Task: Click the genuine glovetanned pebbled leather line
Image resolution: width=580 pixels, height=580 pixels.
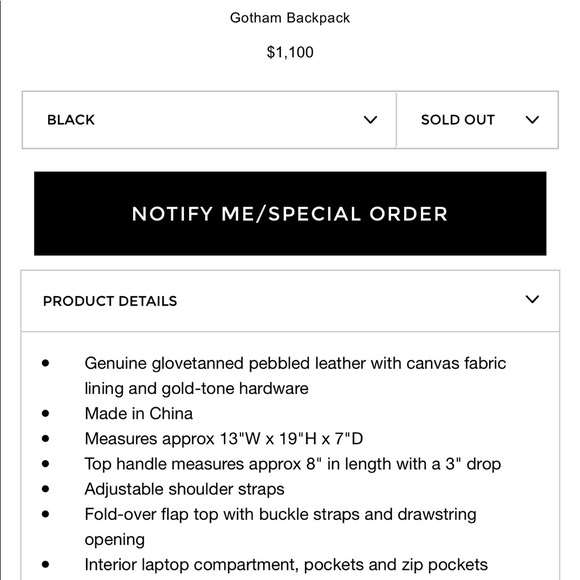Action: tap(295, 376)
